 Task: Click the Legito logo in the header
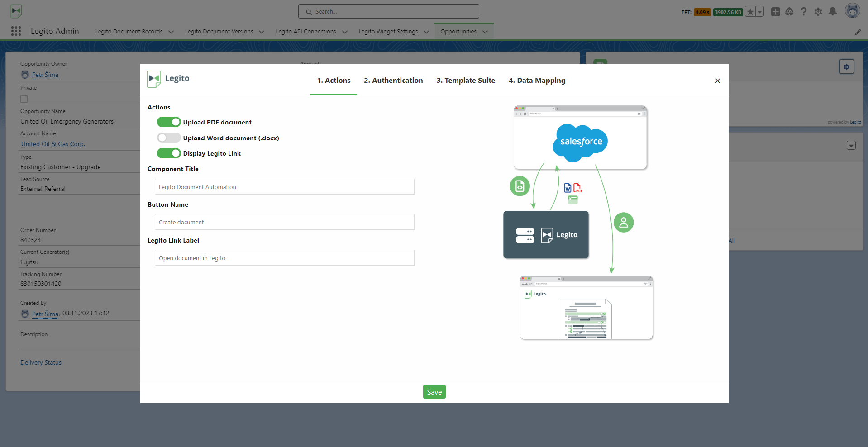16,11
